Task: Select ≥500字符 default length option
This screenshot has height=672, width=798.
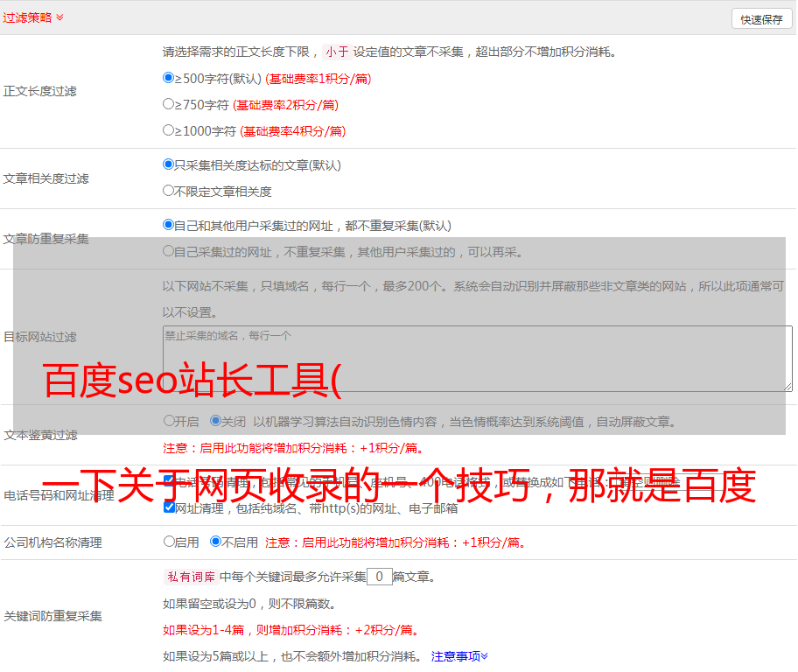Action: 169,78
